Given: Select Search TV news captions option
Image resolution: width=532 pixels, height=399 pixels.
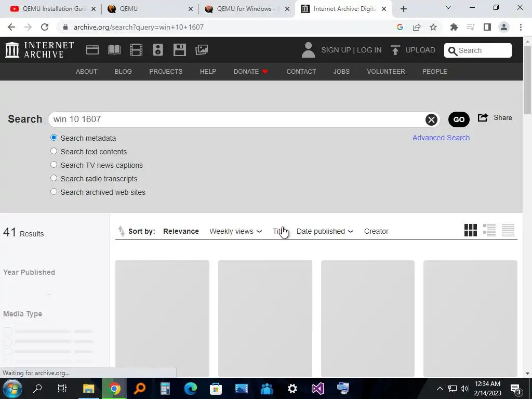Looking at the screenshot, I should pos(54,165).
